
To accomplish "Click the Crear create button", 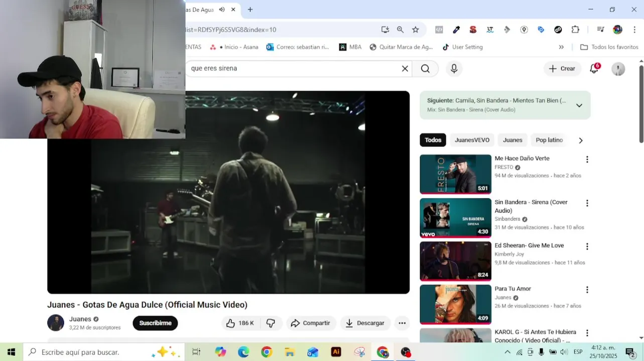I will [562, 69].
